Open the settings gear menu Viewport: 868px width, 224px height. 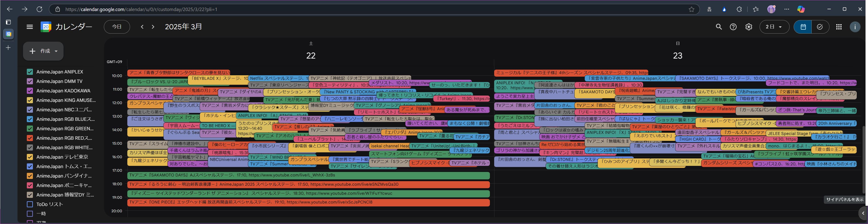pos(748,27)
